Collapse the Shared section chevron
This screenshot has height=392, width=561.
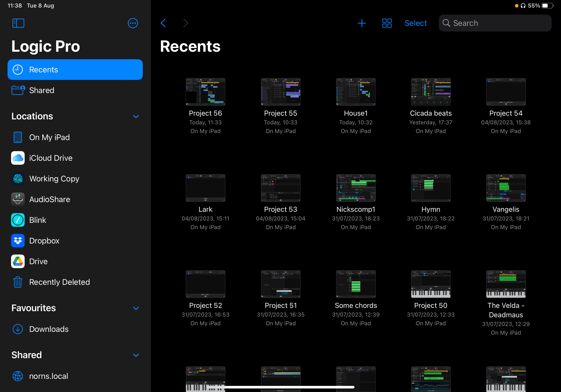point(136,355)
